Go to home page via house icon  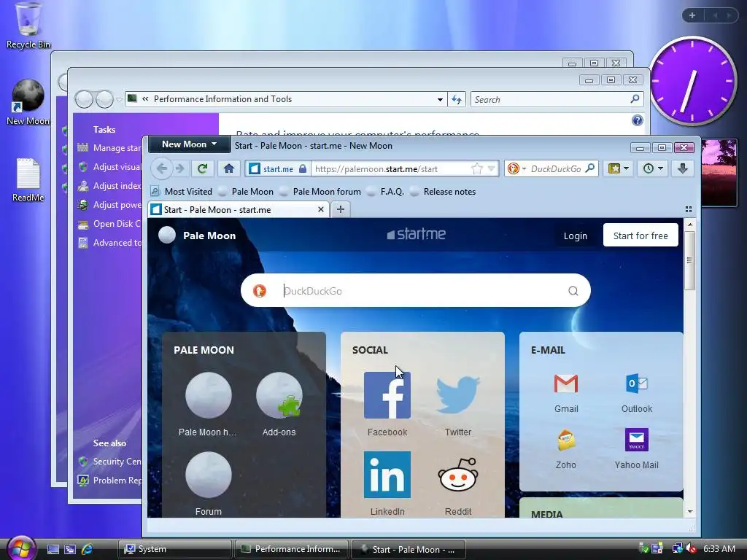coord(229,168)
